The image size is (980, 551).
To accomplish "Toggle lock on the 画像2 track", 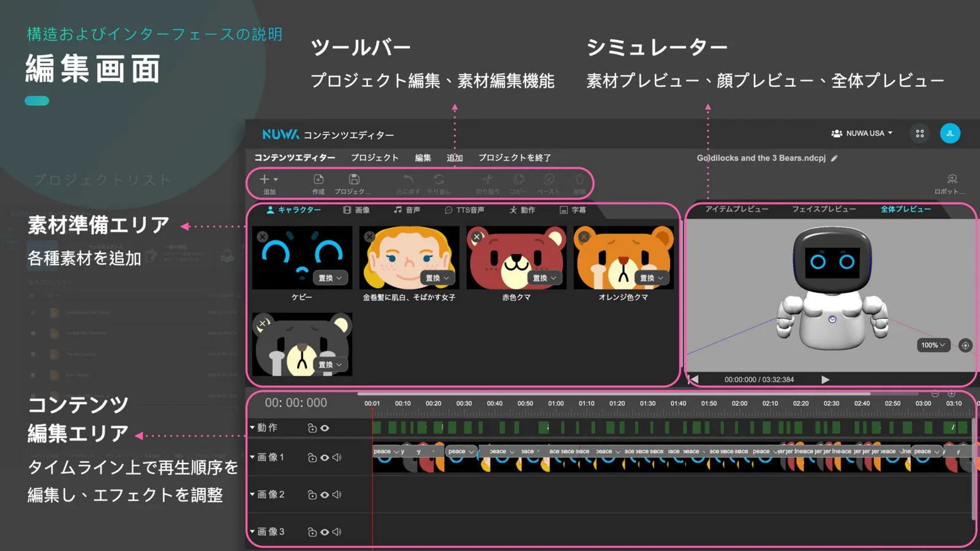I will coord(312,495).
